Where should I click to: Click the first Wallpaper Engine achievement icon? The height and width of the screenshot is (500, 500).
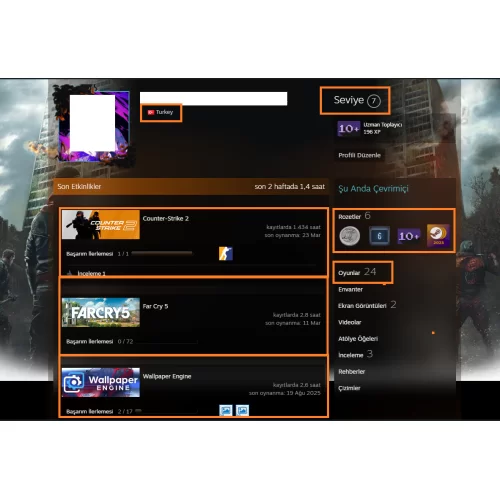click(x=226, y=410)
